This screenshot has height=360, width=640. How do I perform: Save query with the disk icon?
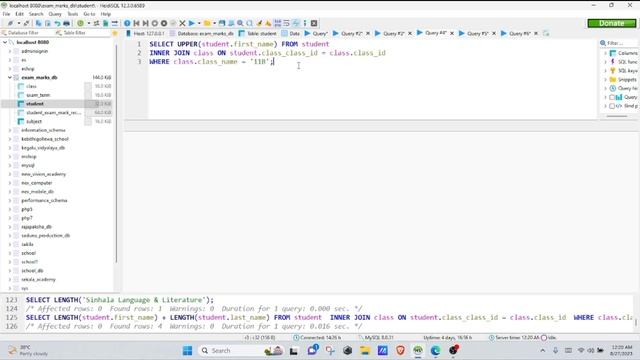[x=222, y=23]
